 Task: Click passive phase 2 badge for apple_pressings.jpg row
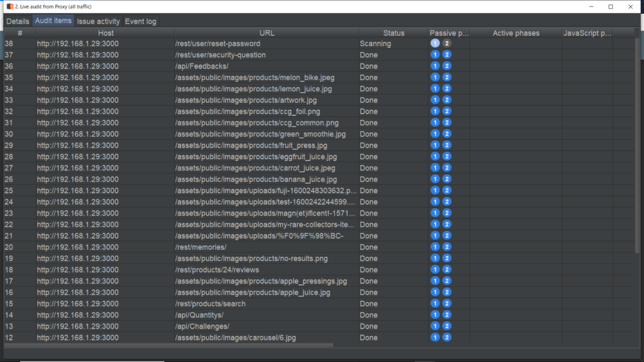pos(447,280)
